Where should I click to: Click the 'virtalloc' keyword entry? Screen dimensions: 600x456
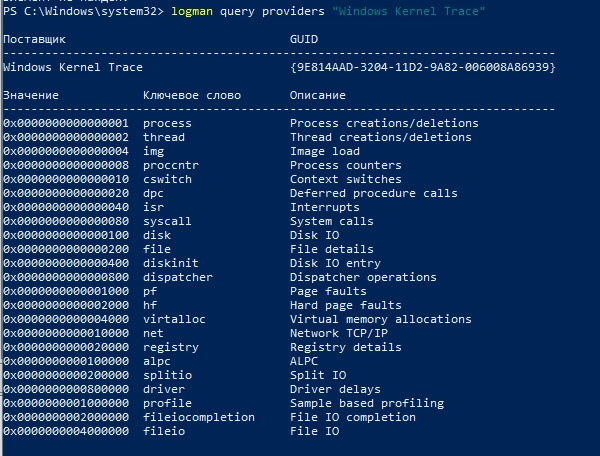click(x=174, y=319)
